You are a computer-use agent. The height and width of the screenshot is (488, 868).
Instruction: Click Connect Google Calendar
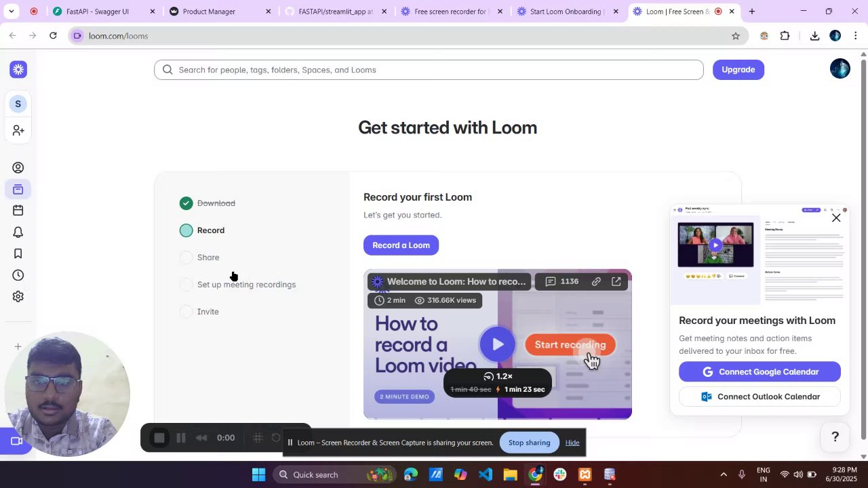coord(759,371)
